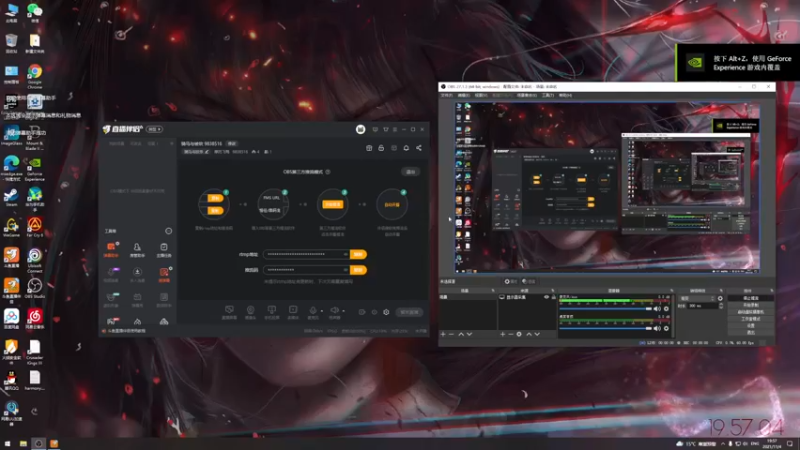Click the user avatar in streaming app title bar
The image size is (800, 450).
point(361,130)
